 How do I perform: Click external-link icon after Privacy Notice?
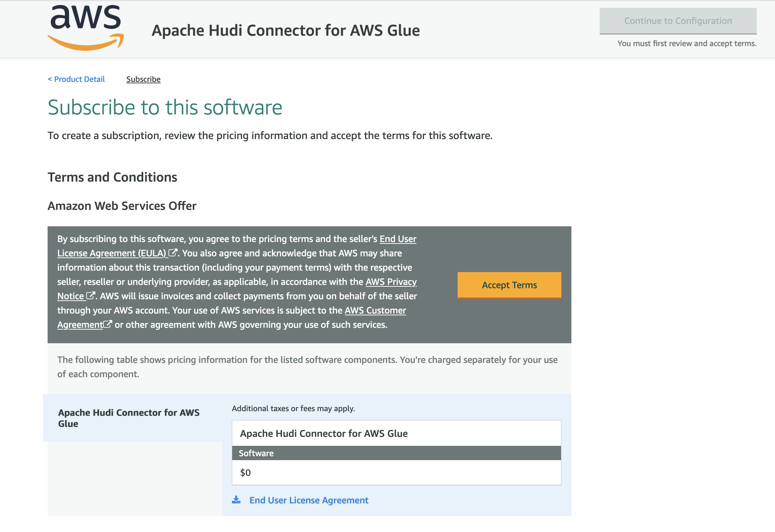pos(91,296)
